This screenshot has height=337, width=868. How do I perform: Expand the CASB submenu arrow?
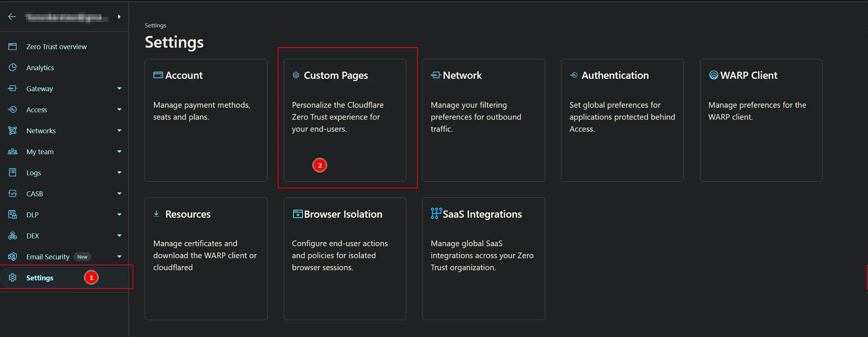pos(119,194)
